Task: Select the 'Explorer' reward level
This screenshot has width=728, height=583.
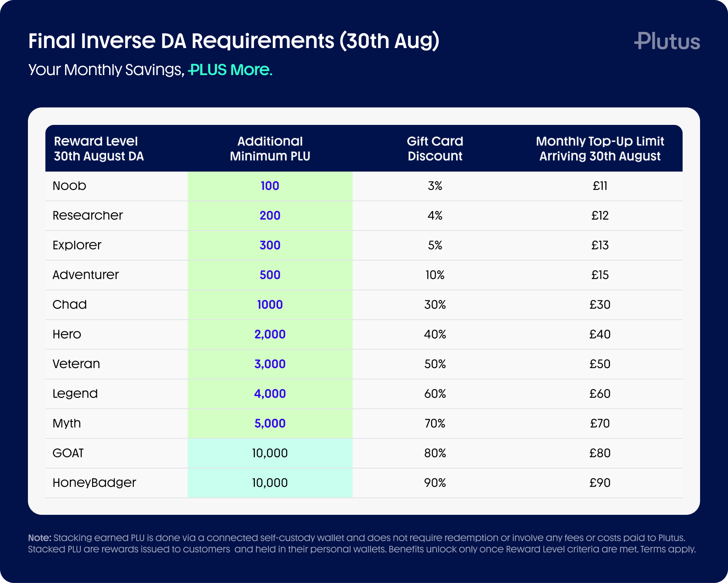Action: (x=77, y=245)
